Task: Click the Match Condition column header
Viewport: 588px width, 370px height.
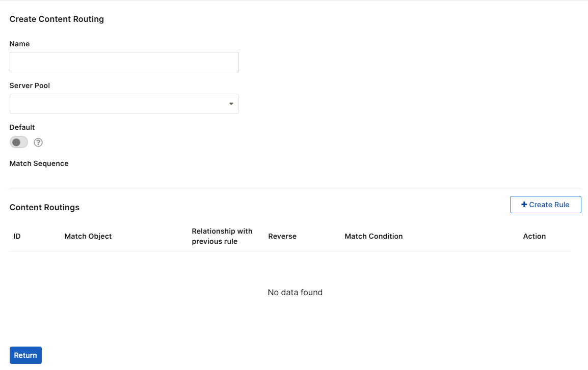Action: 373,236
